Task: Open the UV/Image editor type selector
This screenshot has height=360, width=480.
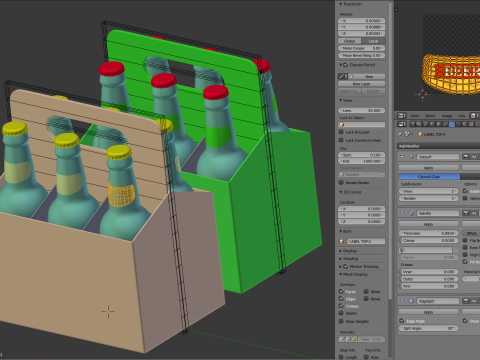Action: [402, 116]
